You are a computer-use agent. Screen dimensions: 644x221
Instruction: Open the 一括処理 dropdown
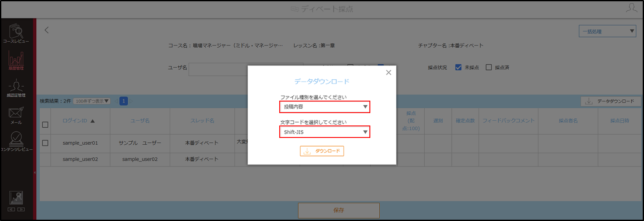[607, 31]
